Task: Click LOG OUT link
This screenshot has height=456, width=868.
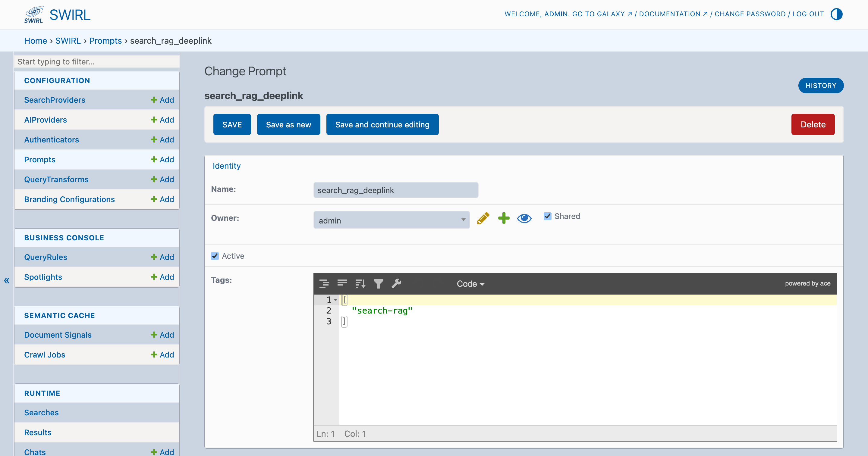Action: 808,14
